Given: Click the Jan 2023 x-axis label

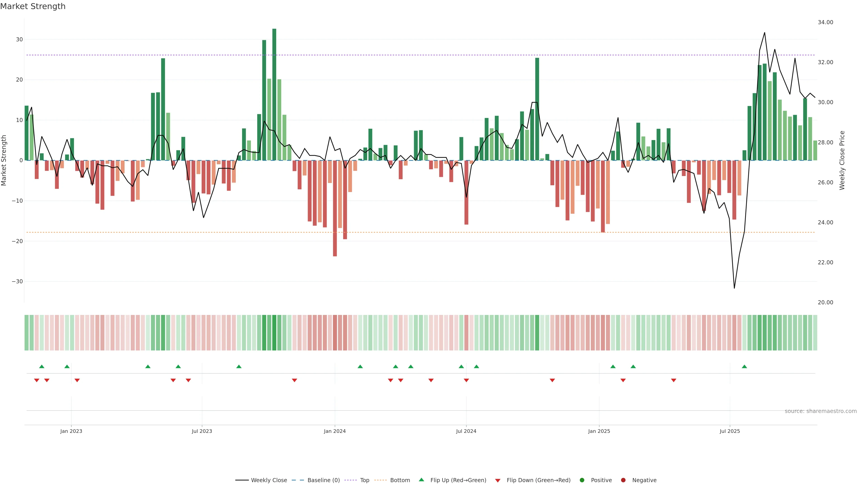Looking at the screenshot, I should (71, 431).
